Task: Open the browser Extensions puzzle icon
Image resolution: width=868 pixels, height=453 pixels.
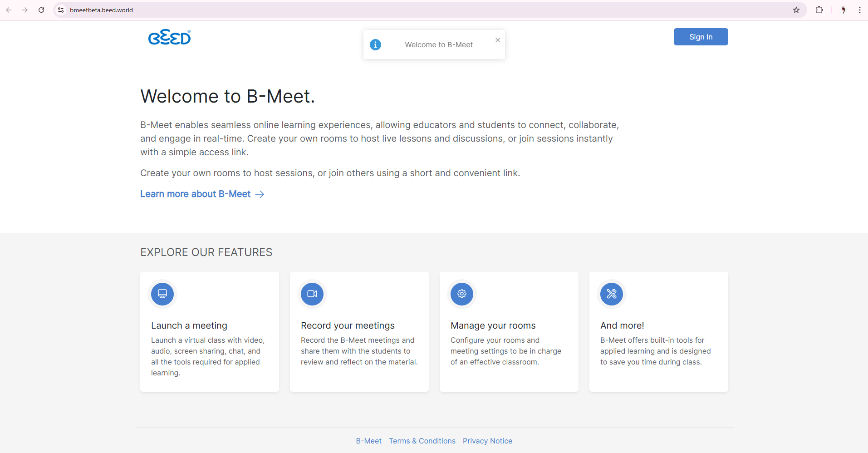Action: click(x=819, y=10)
